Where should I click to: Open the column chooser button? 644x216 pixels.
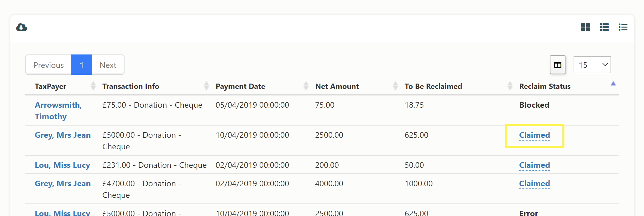pyautogui.click(x=558, y=65)
